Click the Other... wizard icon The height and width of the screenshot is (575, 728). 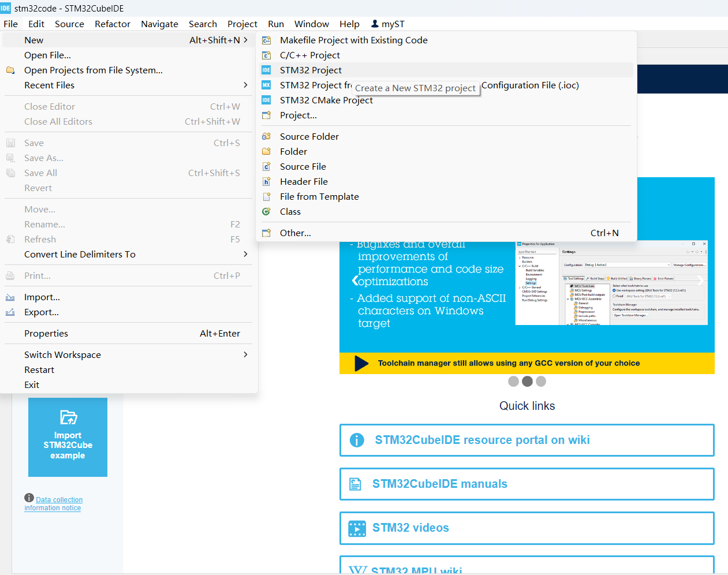tap(266, 233)
